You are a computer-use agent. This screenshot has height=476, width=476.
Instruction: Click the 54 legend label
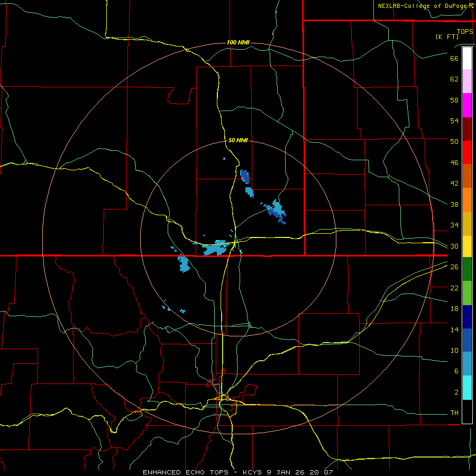[454, 121]
